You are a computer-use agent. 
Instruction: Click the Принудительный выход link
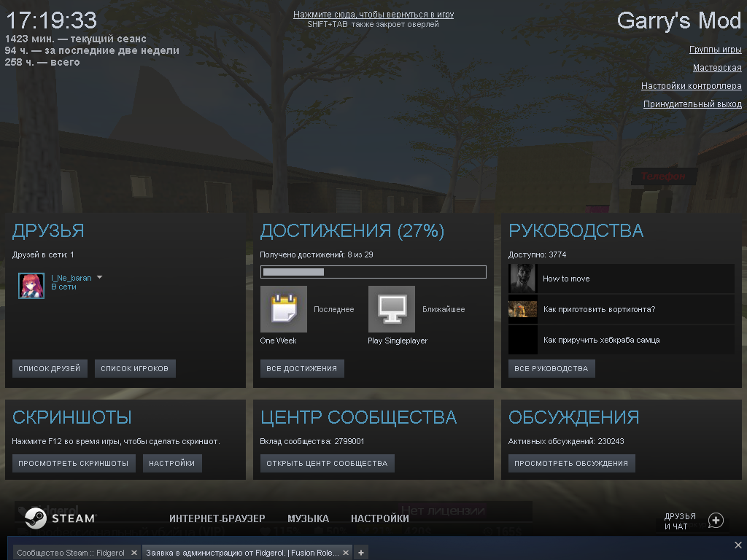click(692, 104)
